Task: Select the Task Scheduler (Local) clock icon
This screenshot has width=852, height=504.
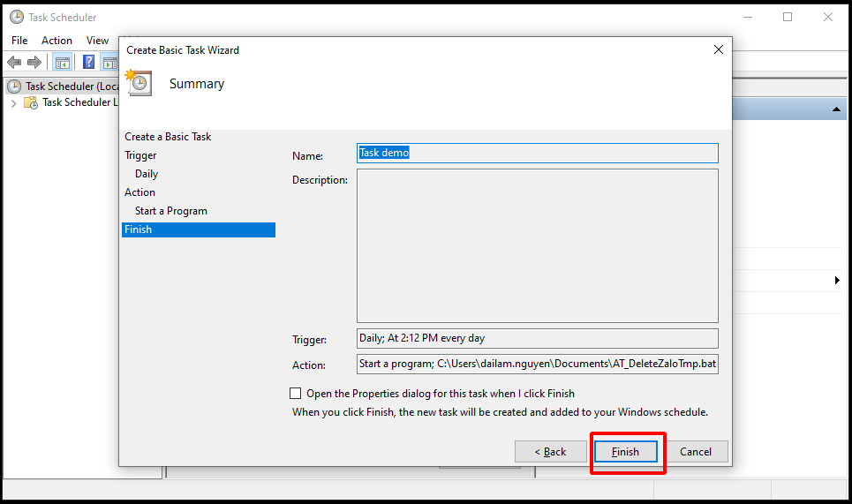Action: pyautogui.click(x=14, y=87)
